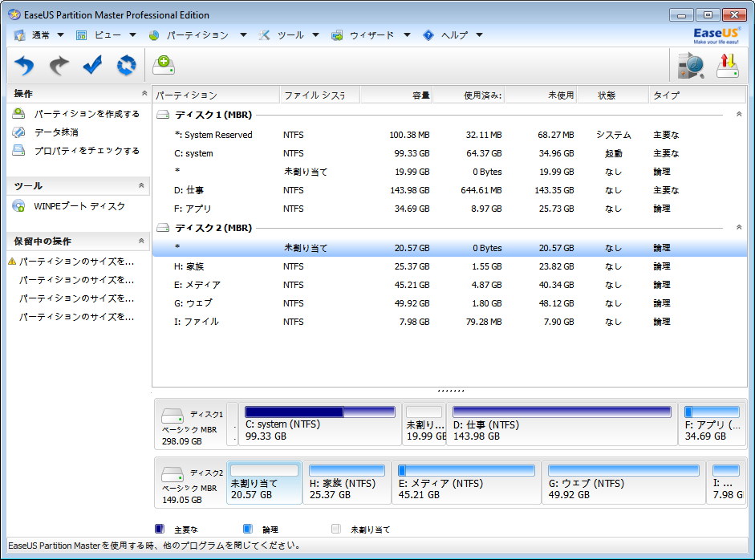Screen dimensions: 755x560
Task: Open the ウィザード menu label
Action: pyautogui.click(x=371, y=35)
